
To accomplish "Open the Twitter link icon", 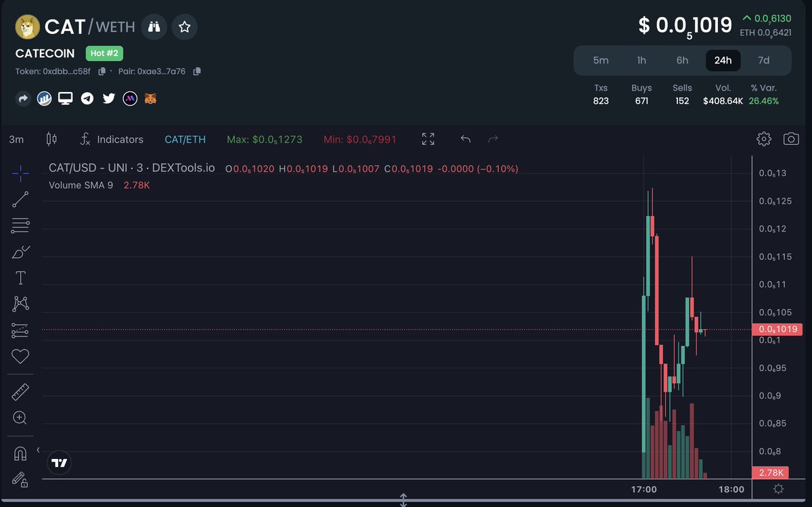I will pyautogui.click(x=108, y=99).
